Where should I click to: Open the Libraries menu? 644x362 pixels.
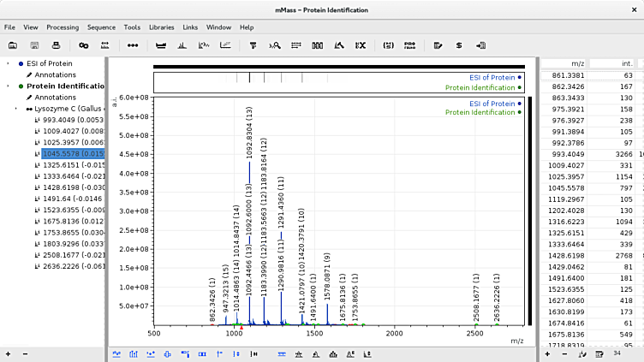(x=161, y=27)
